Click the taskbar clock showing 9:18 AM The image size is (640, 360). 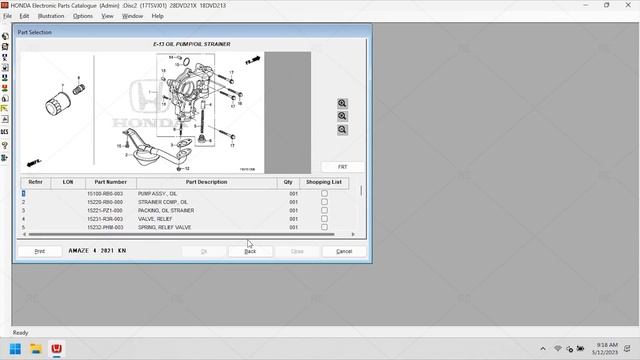[605, 349]
